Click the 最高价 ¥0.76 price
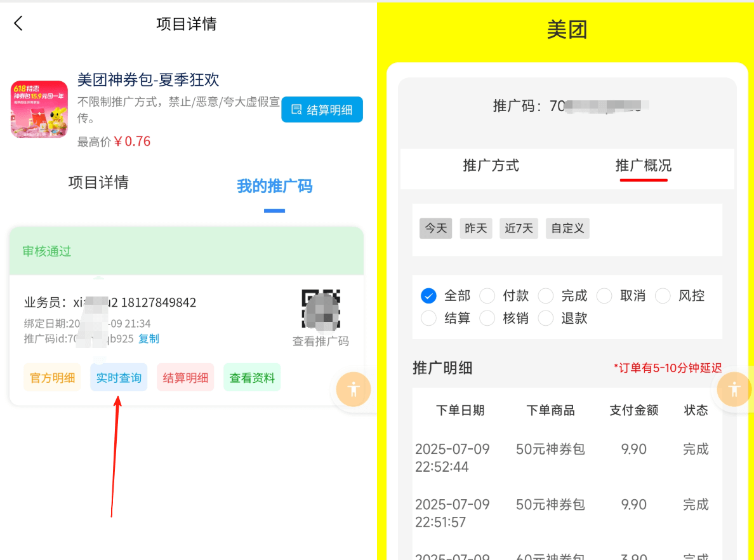 coord(114,142)
